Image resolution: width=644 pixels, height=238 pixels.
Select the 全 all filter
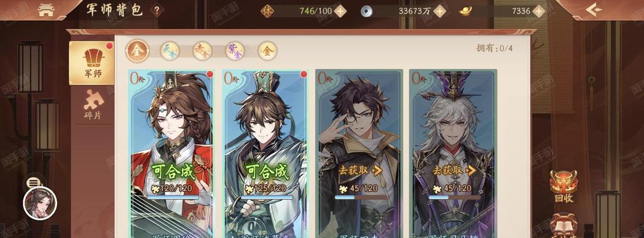click(x=137, y=51)
